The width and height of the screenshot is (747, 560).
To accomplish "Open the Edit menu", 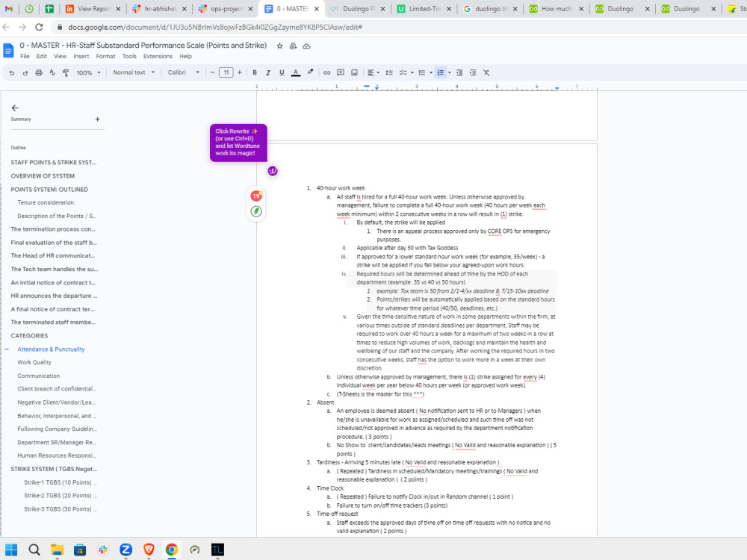I will [x=41, y=56].
